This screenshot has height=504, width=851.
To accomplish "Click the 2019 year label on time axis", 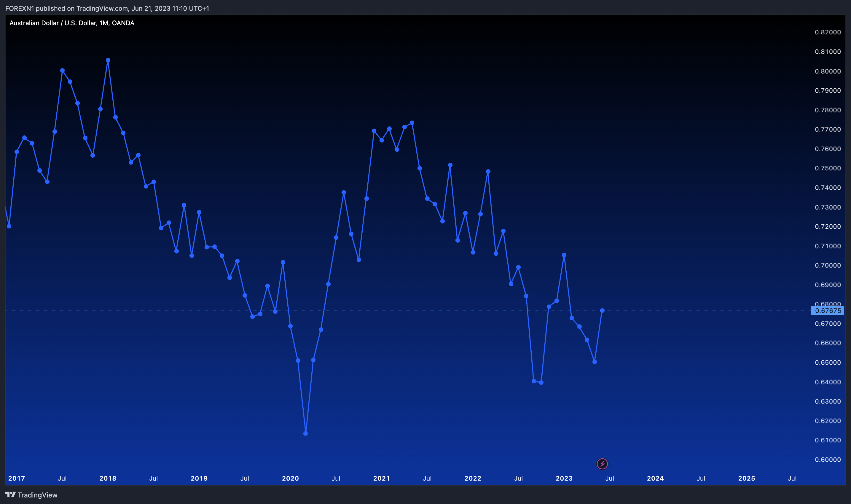I will [x=199, y=478].
